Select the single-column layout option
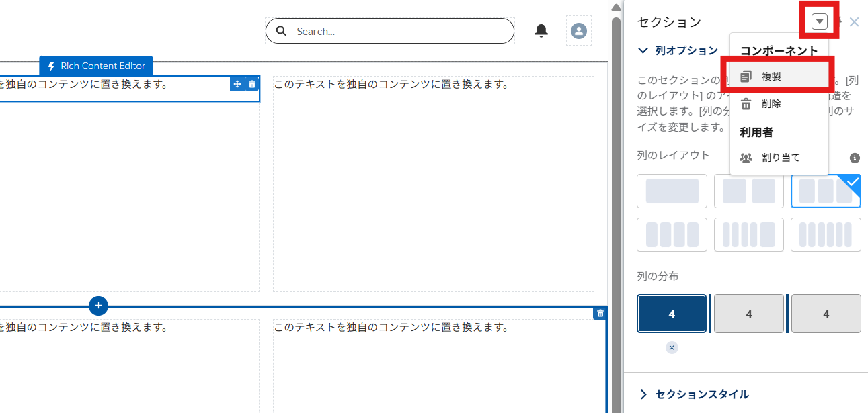 pyautogui.click(x=672, y=191)
